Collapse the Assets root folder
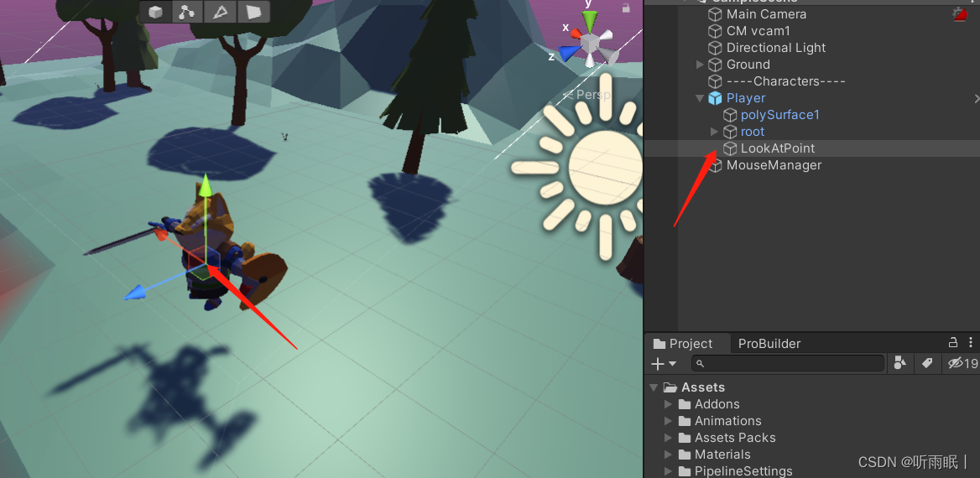Viewport: 980px width, 478px height. 654,387
